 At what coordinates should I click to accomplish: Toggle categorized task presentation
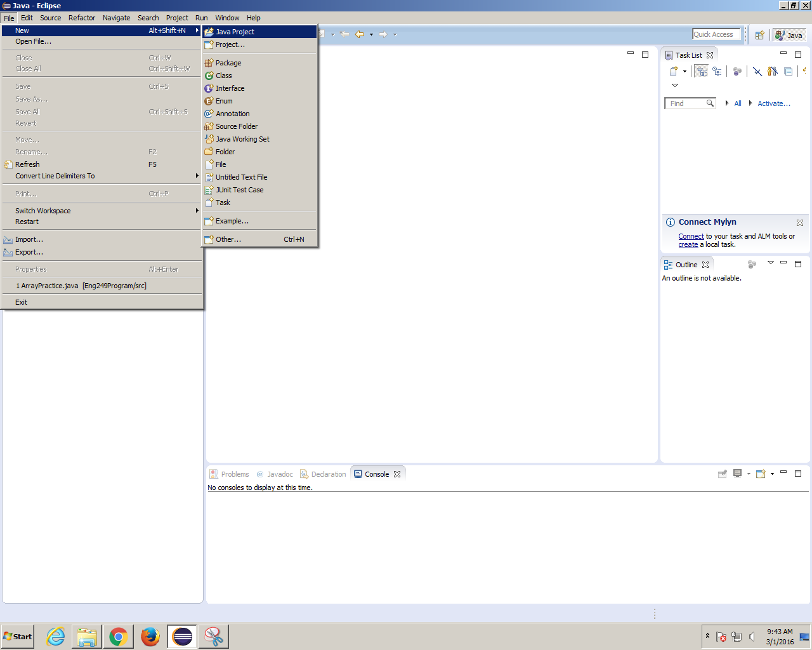pyautogui.click(x=701, y=71)
